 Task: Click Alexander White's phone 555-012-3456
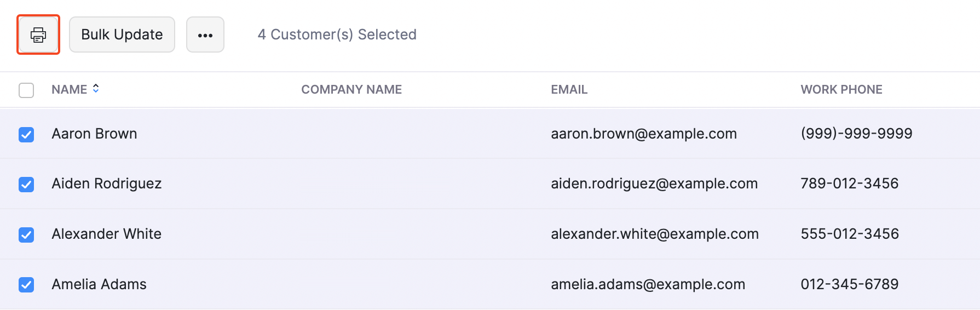(850, 234)
